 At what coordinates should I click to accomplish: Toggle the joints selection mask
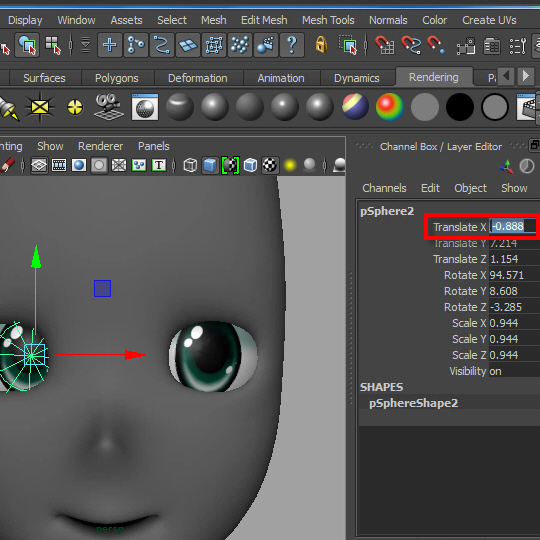(136, 45)
